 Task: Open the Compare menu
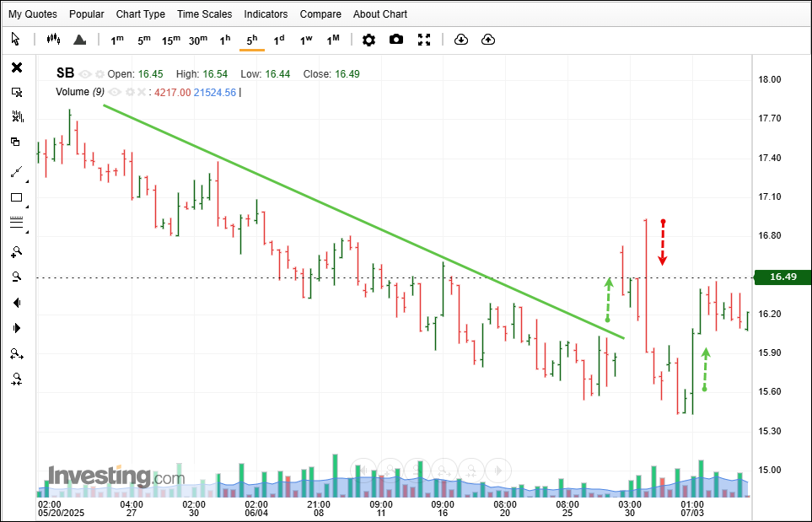pos(320,14)
